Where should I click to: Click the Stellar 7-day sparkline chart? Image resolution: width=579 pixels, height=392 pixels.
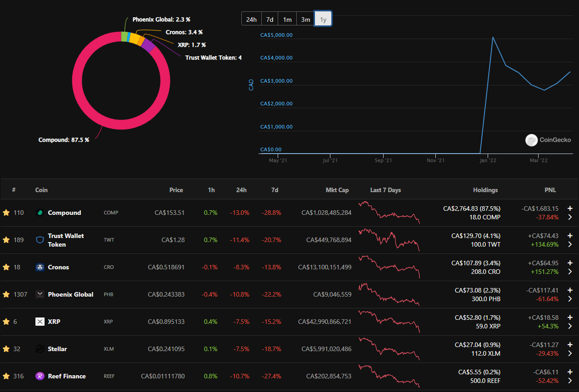(x=389, y=349)
